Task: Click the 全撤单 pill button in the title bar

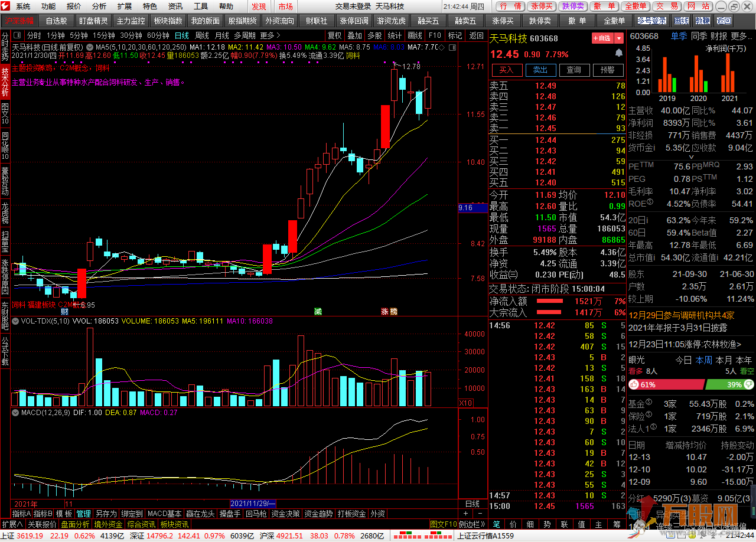Action: (x=636, y=6)
